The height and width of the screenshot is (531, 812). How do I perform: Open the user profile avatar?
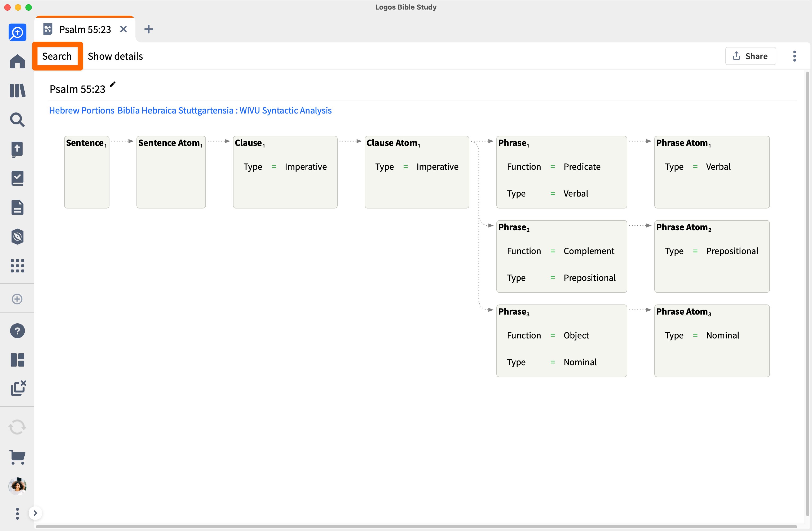click(x=17, y=486)
